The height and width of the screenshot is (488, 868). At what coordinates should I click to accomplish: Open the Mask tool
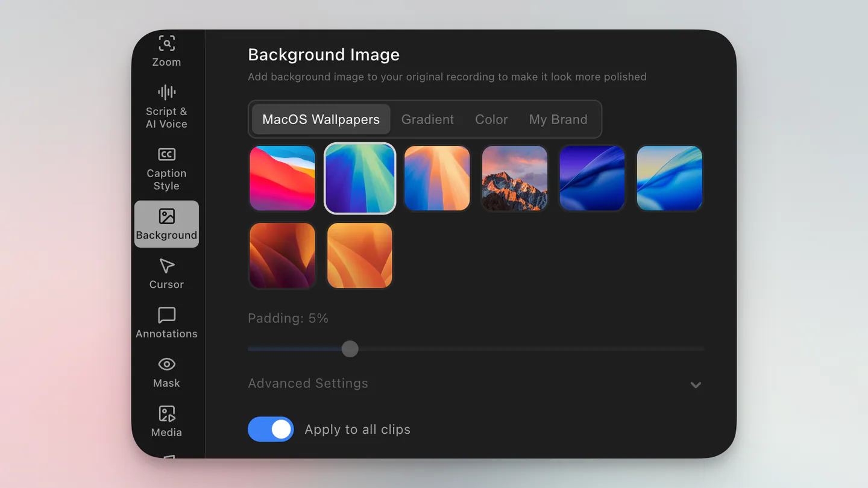[166, 372]
